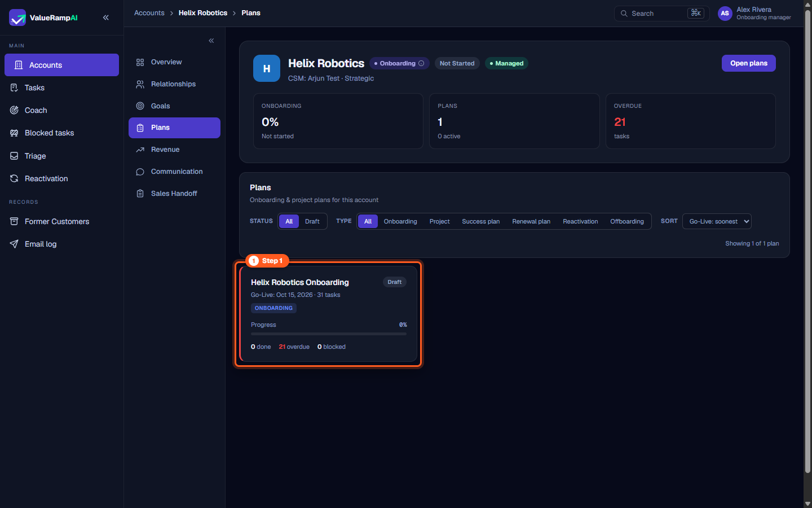Click the Communication chat bubble icon
Screen dimensions: 812x508
point(140,172)
